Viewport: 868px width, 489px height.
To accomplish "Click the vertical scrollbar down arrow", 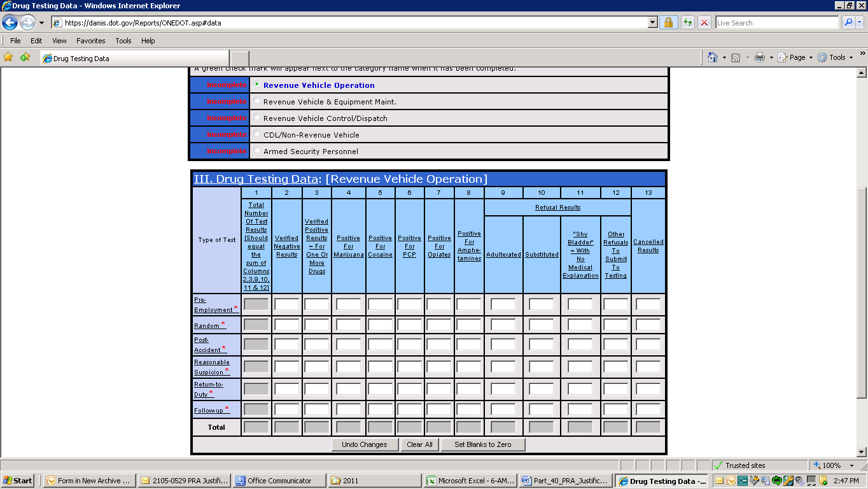I will click(862, 452).
